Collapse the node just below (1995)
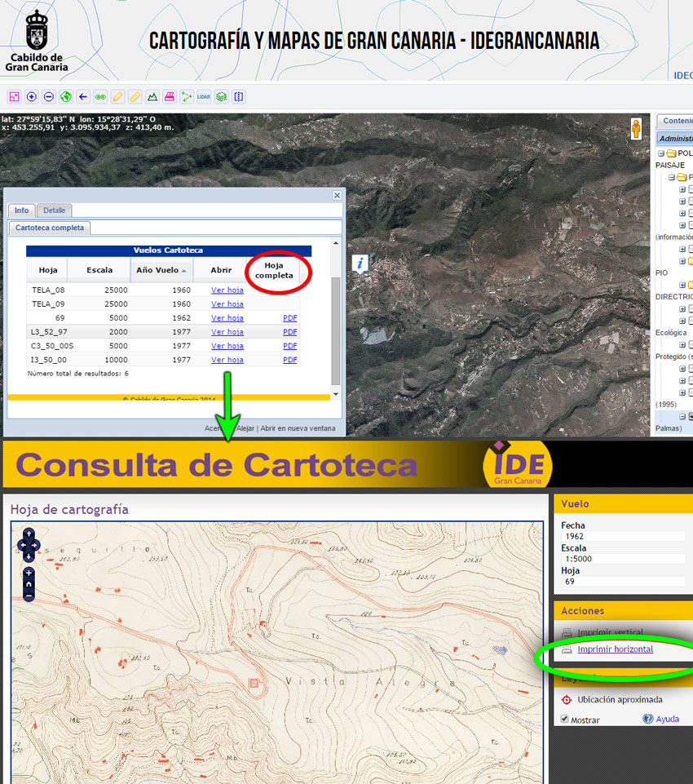This screenshot has height=784, width=693. [x=682, y=417]
